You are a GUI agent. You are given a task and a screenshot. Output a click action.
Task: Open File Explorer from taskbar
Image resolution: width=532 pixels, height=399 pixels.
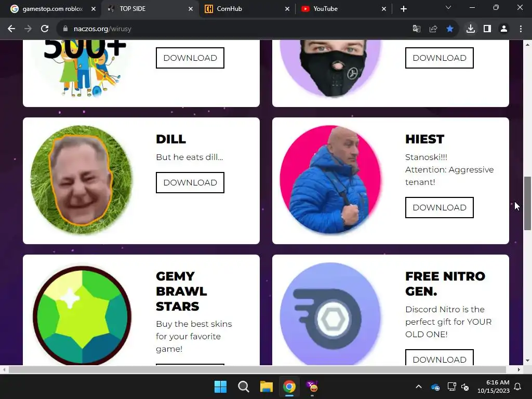(x=267, y=387)
